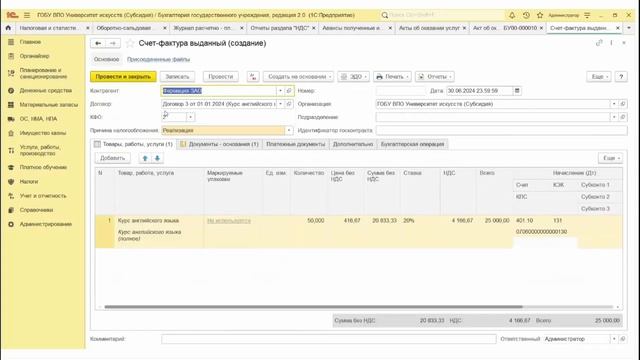
Task: Switch to Дополнительно tab
Action: (x=353, y=144)
